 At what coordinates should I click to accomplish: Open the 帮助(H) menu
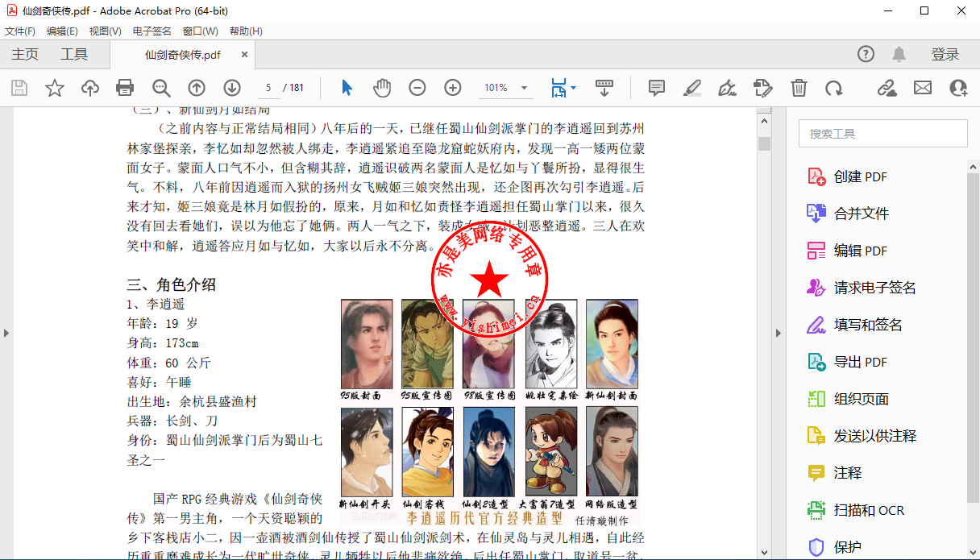[246, 31]
